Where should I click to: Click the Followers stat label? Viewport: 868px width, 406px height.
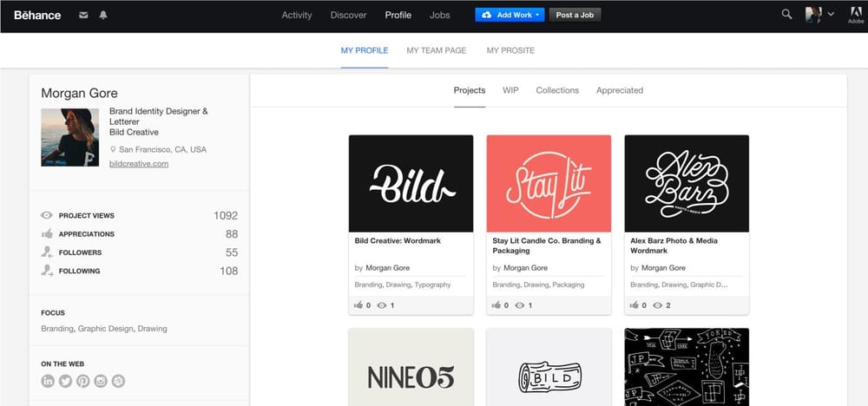click(80, 252)
